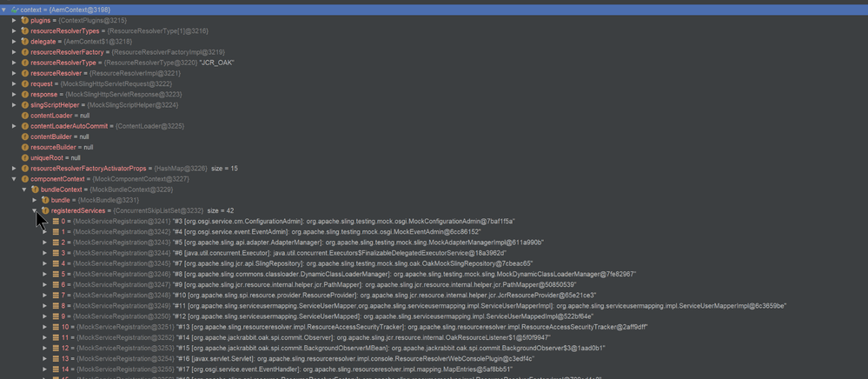868x379 pixels.
Task: Click the field icon for contentLoader
Action: [24, 116]
